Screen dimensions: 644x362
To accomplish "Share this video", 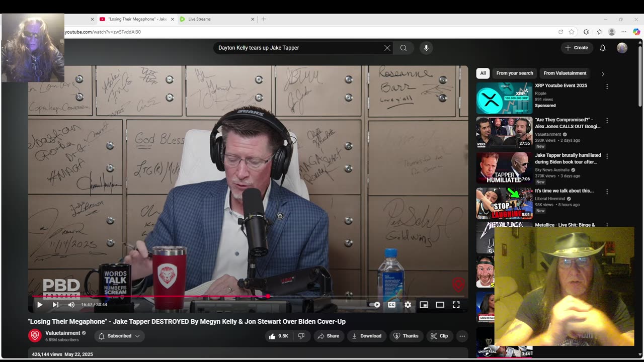I will (x=328, y=336).
